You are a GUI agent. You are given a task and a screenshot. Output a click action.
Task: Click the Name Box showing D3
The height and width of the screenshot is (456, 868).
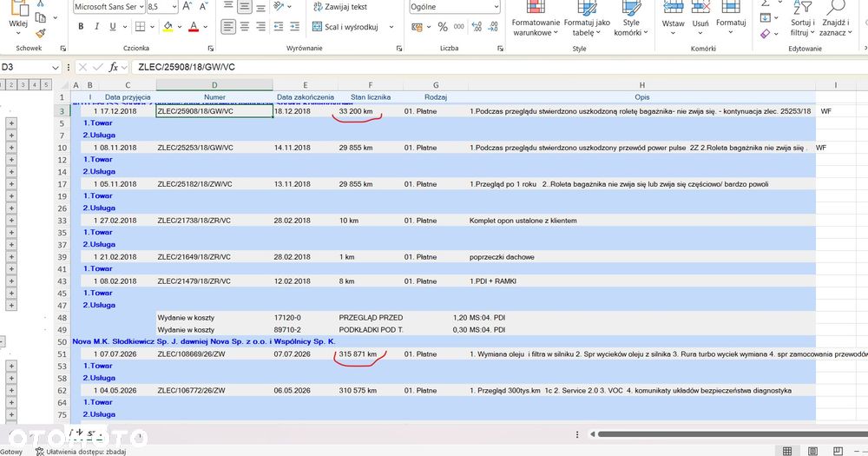(x=30, y=67)
